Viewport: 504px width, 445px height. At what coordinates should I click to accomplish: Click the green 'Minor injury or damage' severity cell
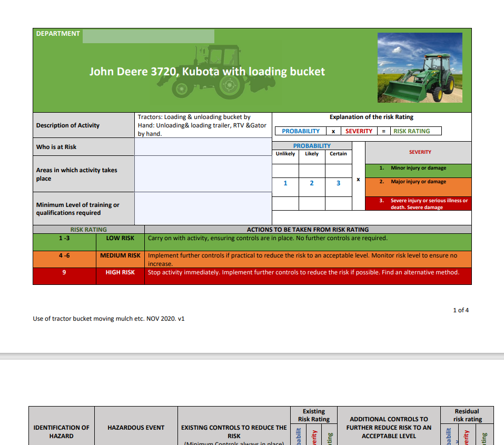(x=418, y=167)
